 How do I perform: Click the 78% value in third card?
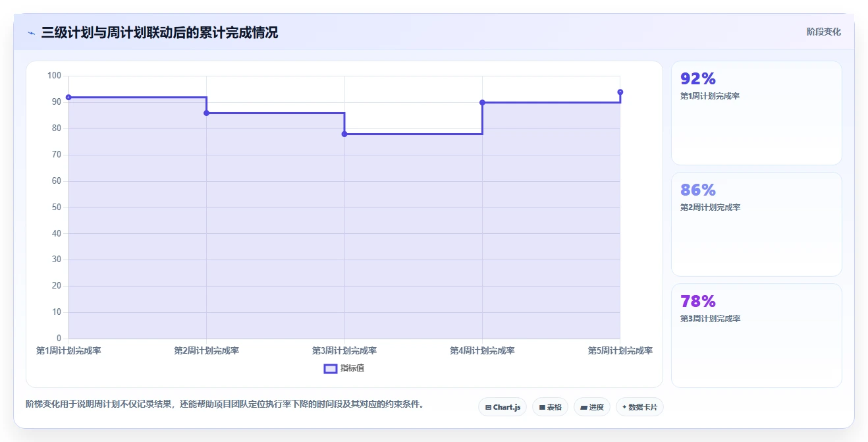click(x=698, y=302)
